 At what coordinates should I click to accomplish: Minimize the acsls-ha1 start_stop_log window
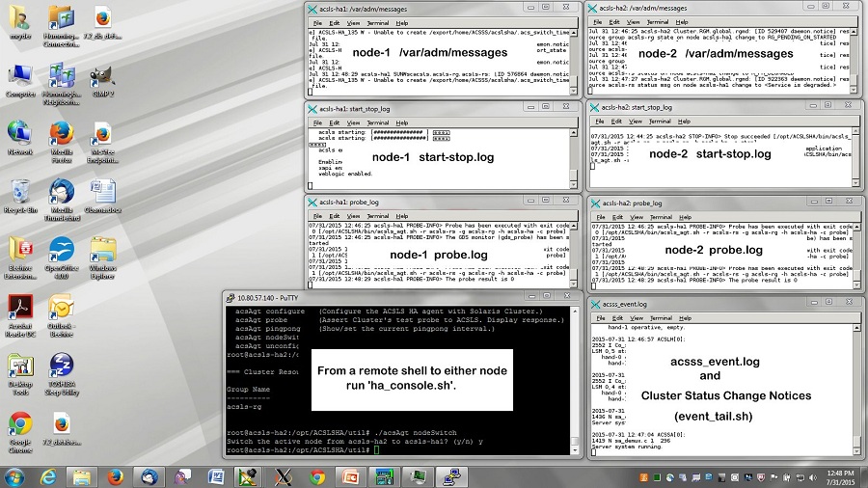(530, 106)
